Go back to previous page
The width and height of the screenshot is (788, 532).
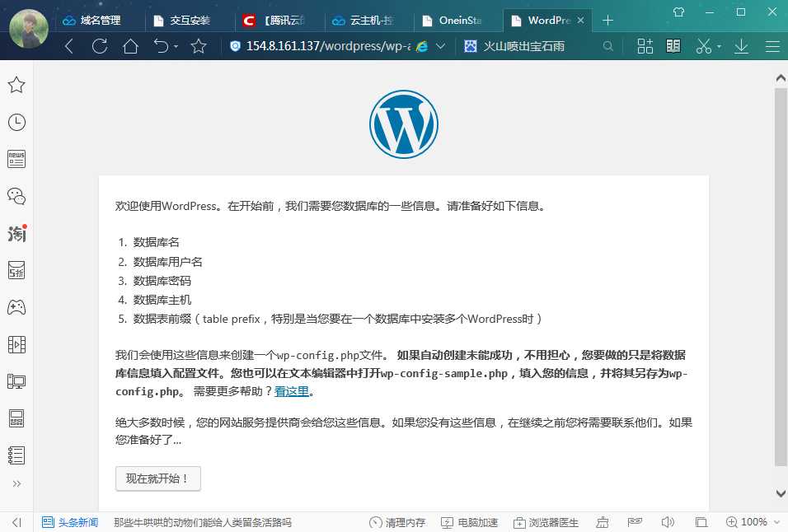pyautogui.click(x=69, y=46)
